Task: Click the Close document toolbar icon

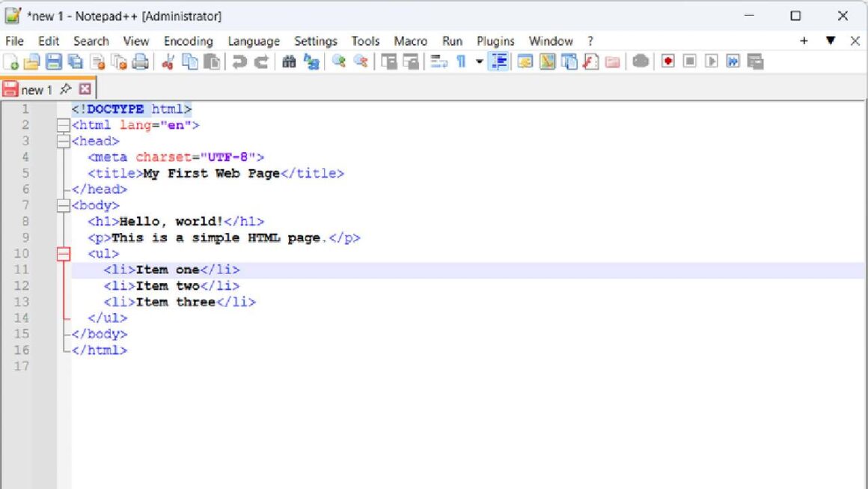Action: click(x=97, y=61)
